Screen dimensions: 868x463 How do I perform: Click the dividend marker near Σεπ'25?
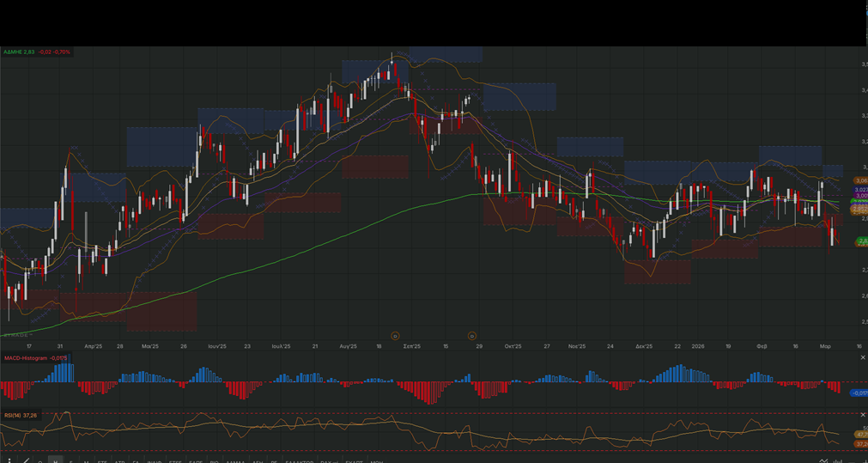[395, 336]
